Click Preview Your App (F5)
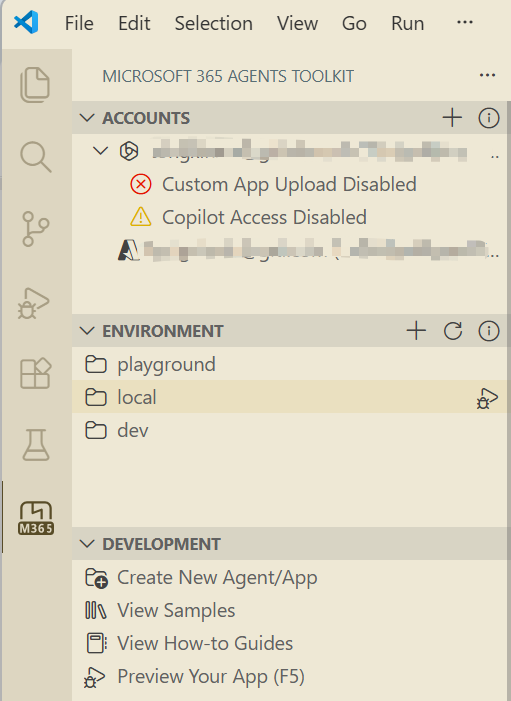 [x=211, y=676]
